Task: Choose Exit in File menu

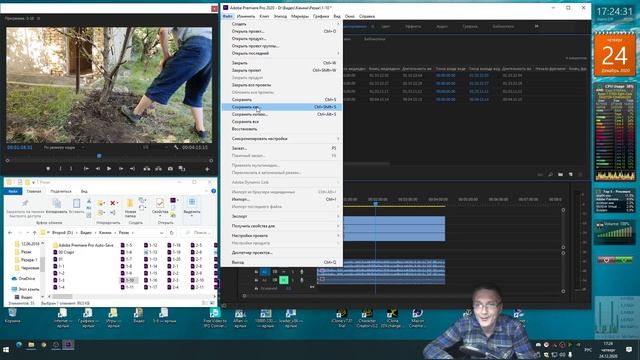Action: pyautogui.click(x=282, y=262)
